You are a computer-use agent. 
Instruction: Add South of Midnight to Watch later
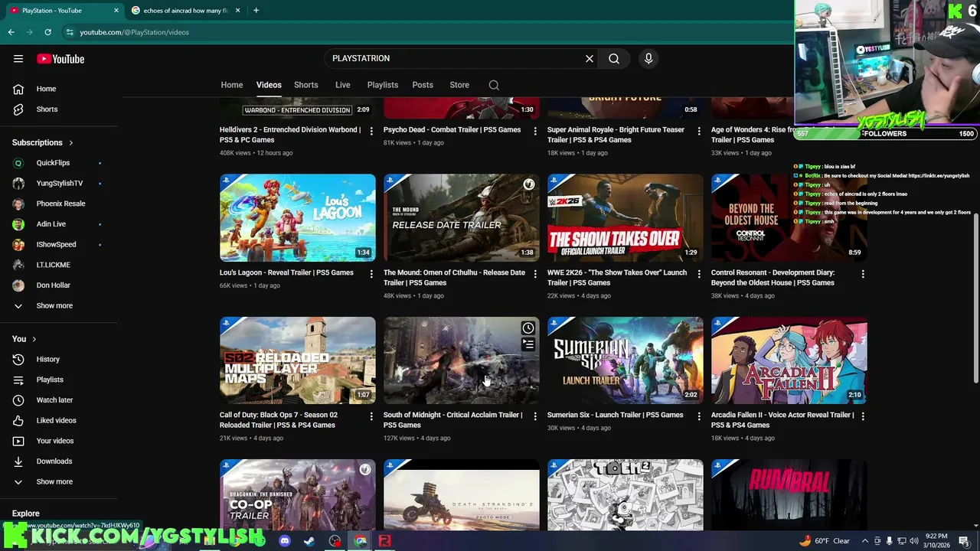(x=528, y=328)
